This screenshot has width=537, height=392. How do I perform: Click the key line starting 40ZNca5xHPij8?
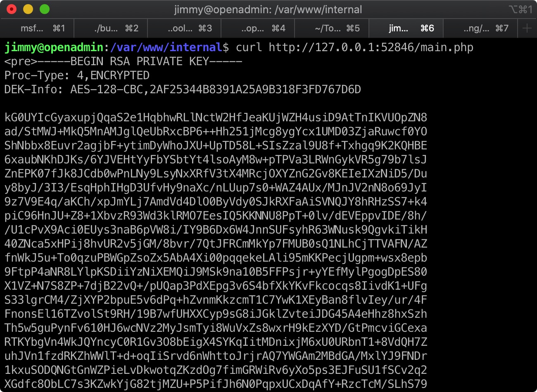point(216,244)
